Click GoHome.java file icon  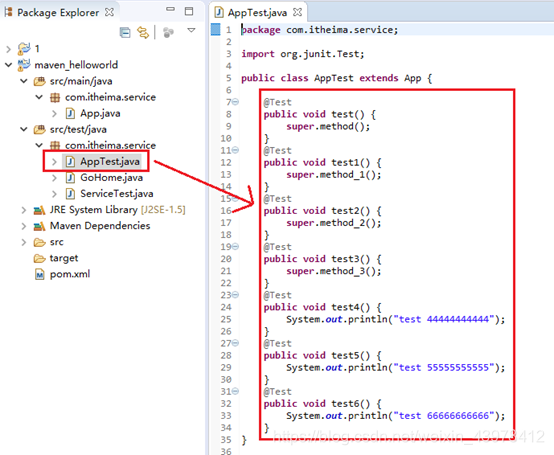pos(70,178)
